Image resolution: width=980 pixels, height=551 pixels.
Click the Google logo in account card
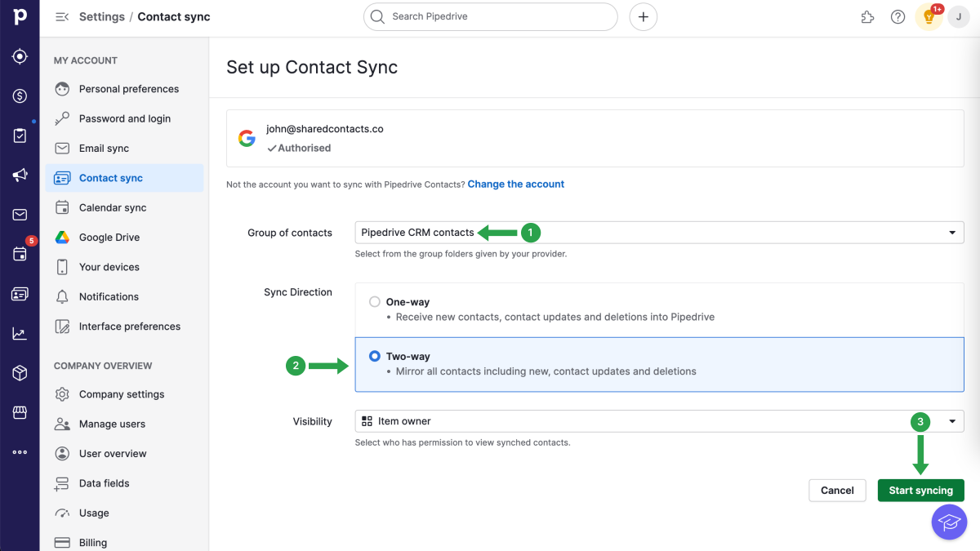tap(247, 138)
